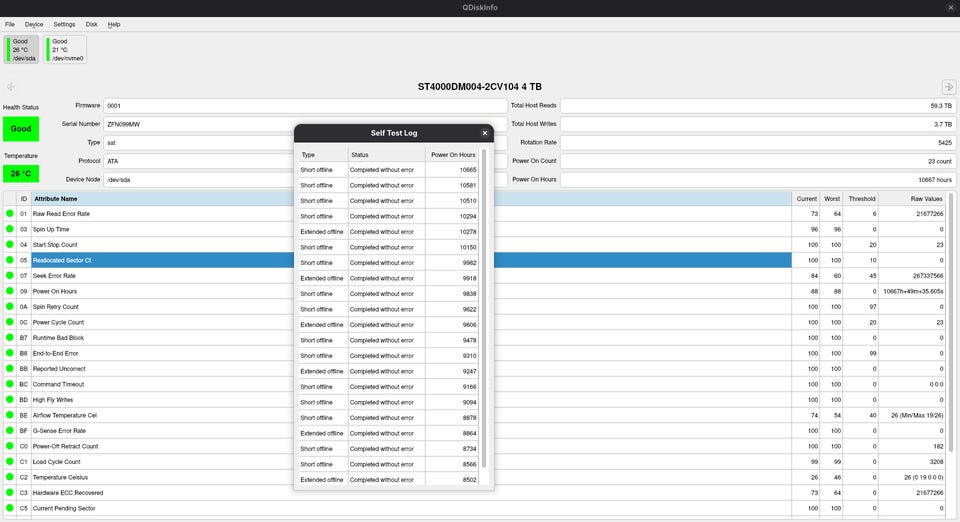Select the /dev/sda disk button
This screenshot has height=522, width=960.
[21, 50]
